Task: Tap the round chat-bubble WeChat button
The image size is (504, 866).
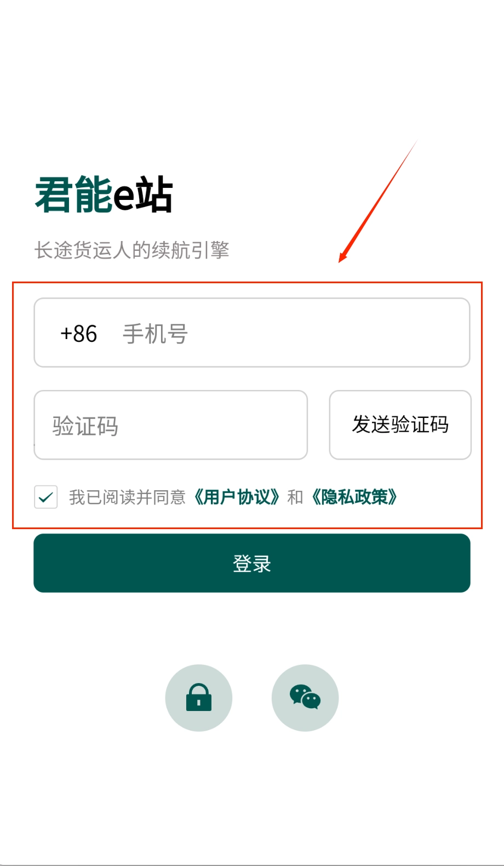Action: (x=305, y=697)
